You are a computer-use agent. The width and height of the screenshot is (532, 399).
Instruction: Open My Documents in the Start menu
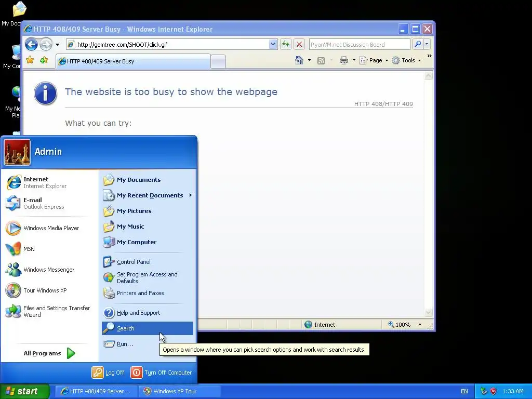click(x=147, y=180)
